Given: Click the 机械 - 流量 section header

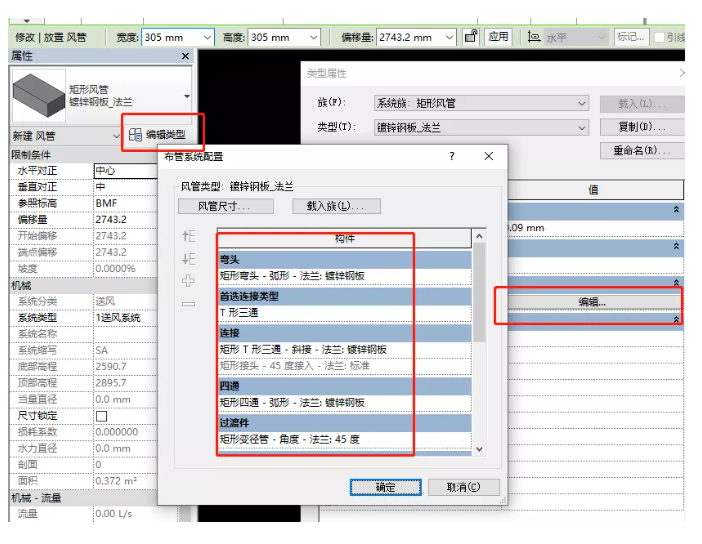Looking at the screenshot, I should click(83, 497).
